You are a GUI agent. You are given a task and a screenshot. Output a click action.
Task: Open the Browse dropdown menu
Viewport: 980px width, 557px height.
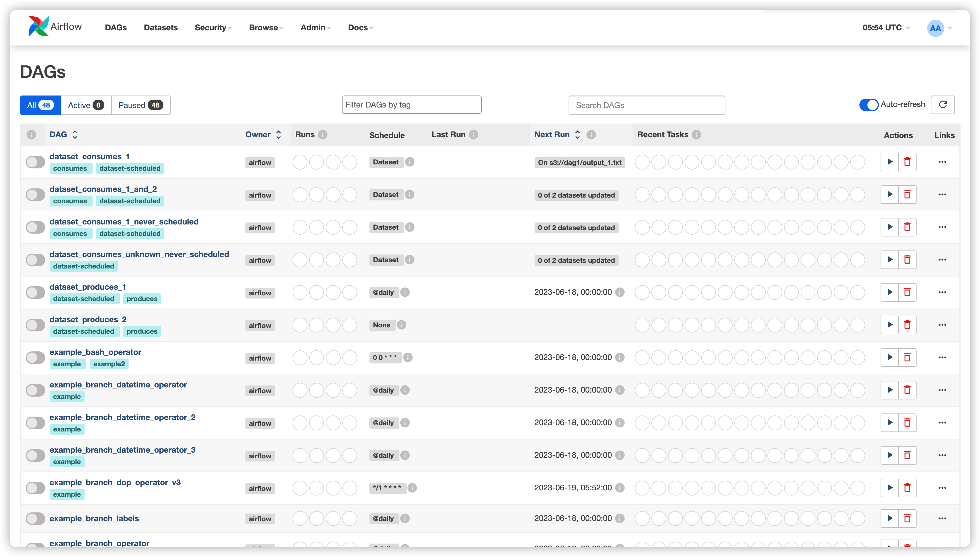point(266,27)
